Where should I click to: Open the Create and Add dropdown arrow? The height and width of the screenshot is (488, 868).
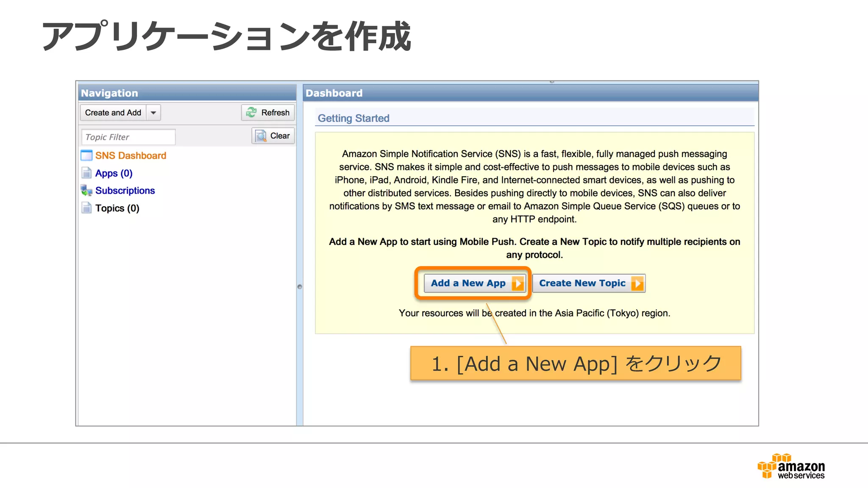(x=153, y=113)
